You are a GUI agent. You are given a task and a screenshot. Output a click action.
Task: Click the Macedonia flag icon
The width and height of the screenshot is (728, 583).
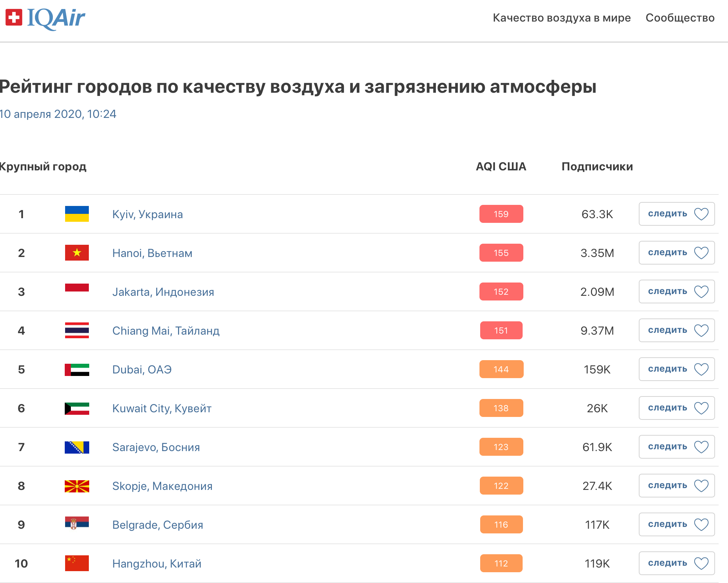pyautogui.click(x=77, y=486)
